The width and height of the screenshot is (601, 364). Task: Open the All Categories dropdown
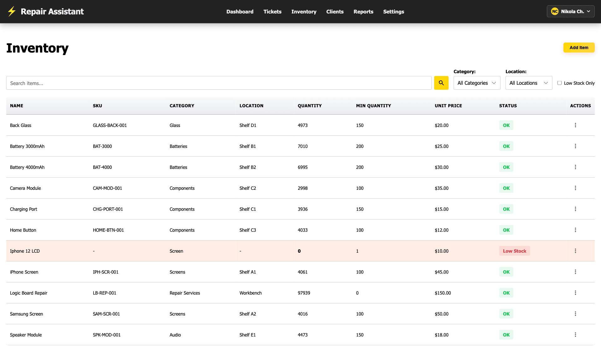[x=476, y=83]
